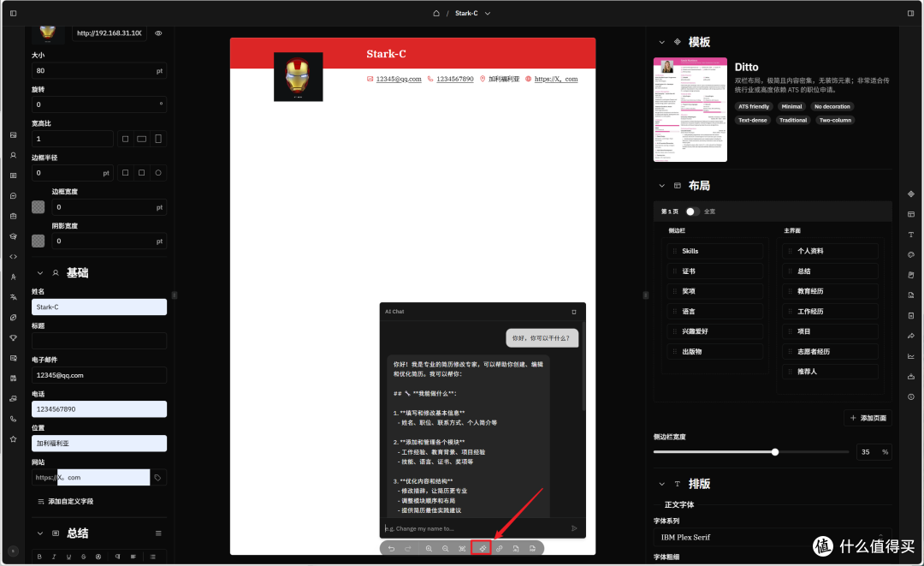This screenshot has width=924, height=566.
Task: Collapse the 排版 section
Action: 661,484
